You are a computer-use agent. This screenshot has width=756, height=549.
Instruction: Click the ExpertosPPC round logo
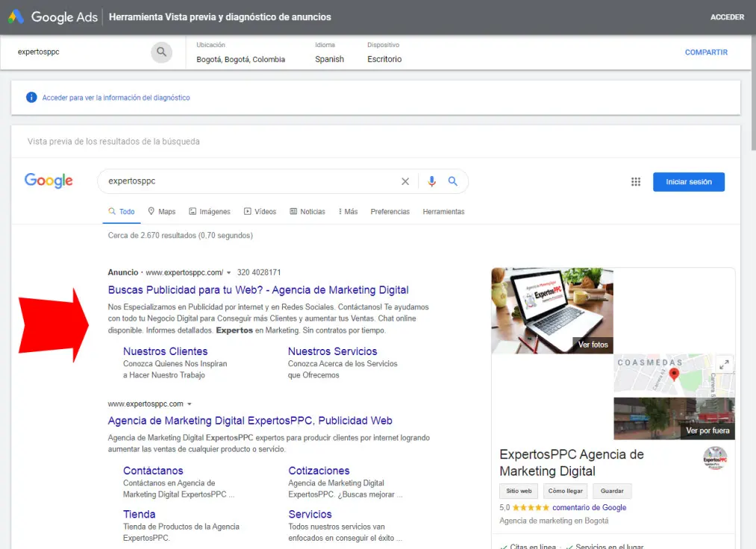point(715,458)
